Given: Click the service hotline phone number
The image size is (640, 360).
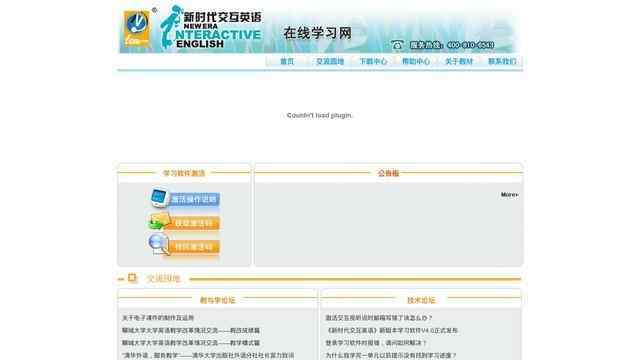Looking at the screenshot, I should [471, 45].
